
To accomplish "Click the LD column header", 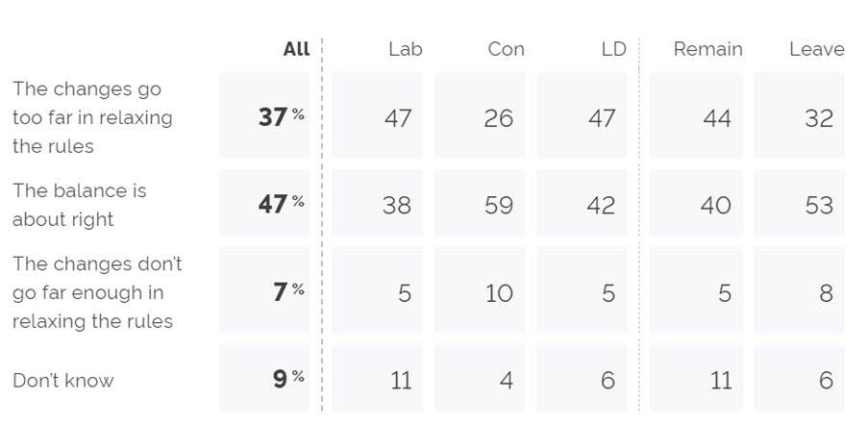I will coord(613,49).
